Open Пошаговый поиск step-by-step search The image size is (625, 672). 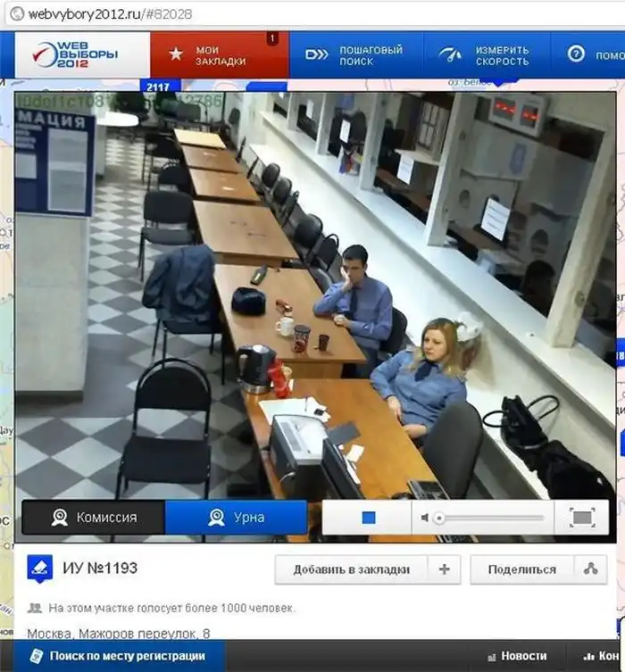tap(355, 55)
